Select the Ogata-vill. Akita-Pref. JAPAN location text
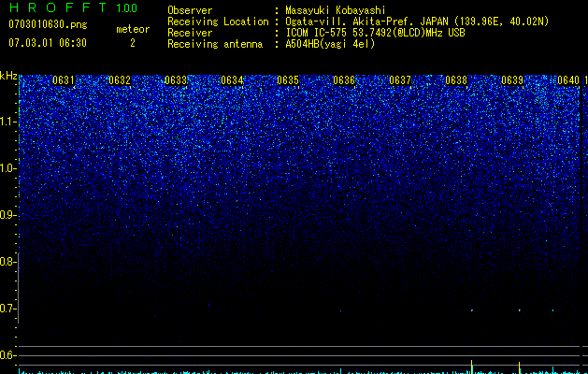Viewport: 588px width, 374px height. [417, 22]
